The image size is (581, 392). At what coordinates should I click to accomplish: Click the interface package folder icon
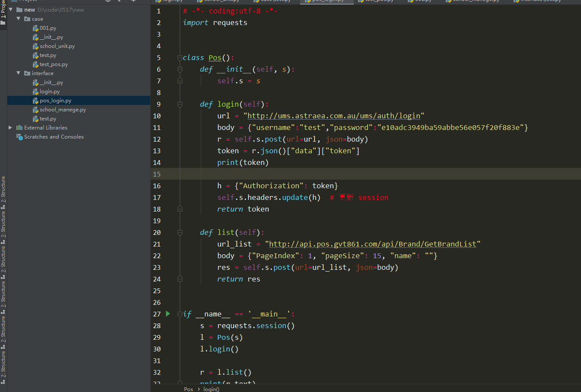(27, 73)
